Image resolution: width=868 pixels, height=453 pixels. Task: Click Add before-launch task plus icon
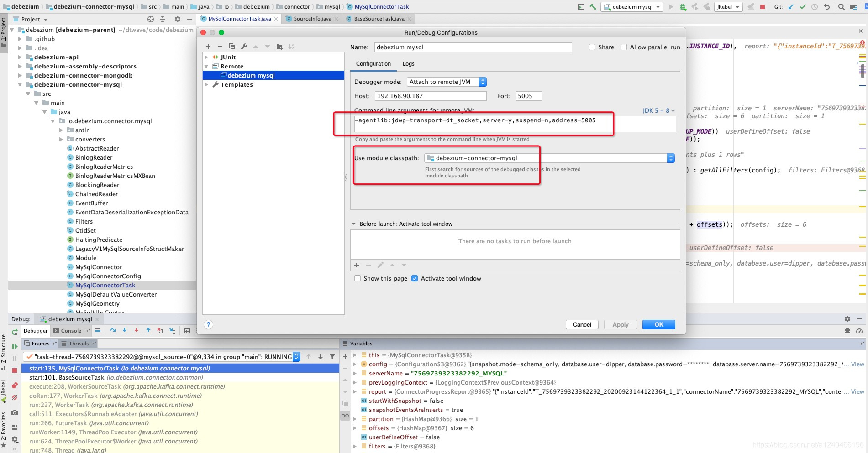pos(357,265)
